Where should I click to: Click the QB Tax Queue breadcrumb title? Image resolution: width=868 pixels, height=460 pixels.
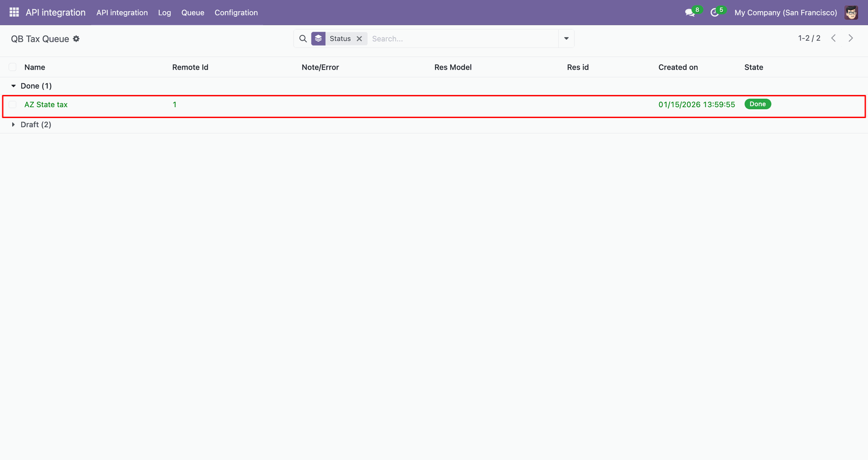click(x=40, y=39)
